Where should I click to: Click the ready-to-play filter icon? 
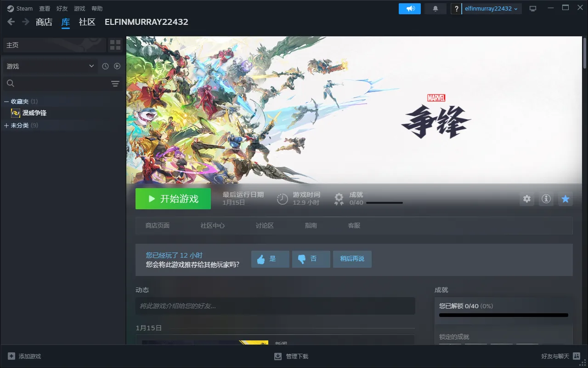(117, 66)
